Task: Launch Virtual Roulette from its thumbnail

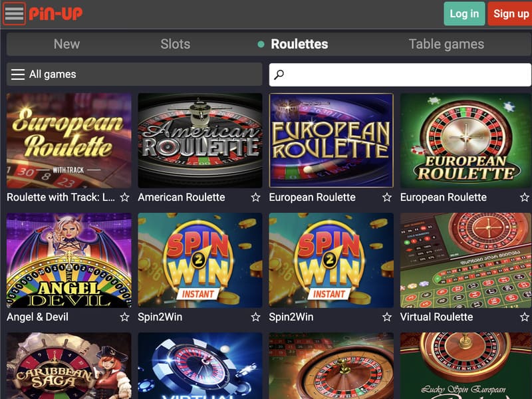Action: [464, 259]
